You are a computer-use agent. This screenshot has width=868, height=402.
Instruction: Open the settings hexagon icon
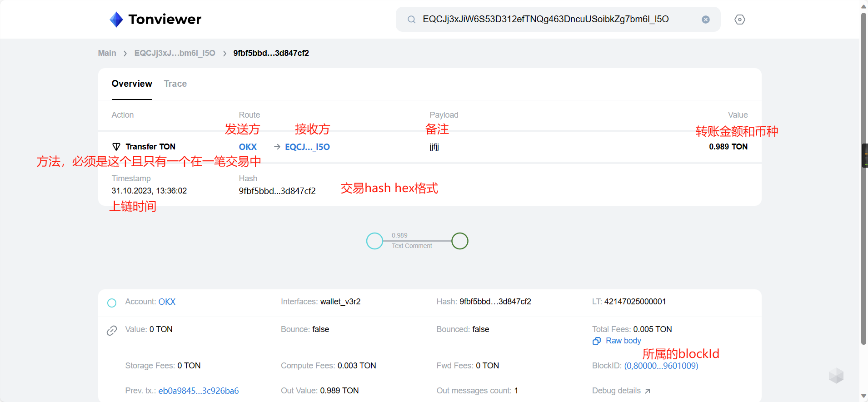(x=739, y=20)
